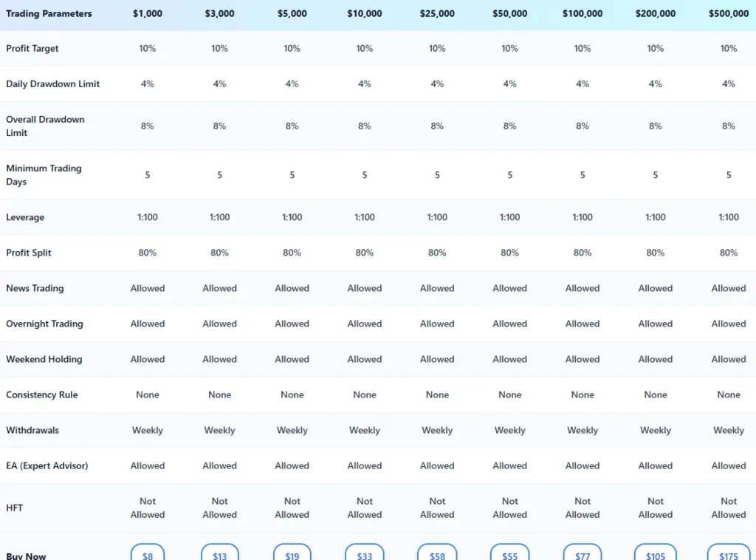Viewport: 756px width, 560px height.
Task: Click the Trading Parameters header
Action: coord(49,13)
